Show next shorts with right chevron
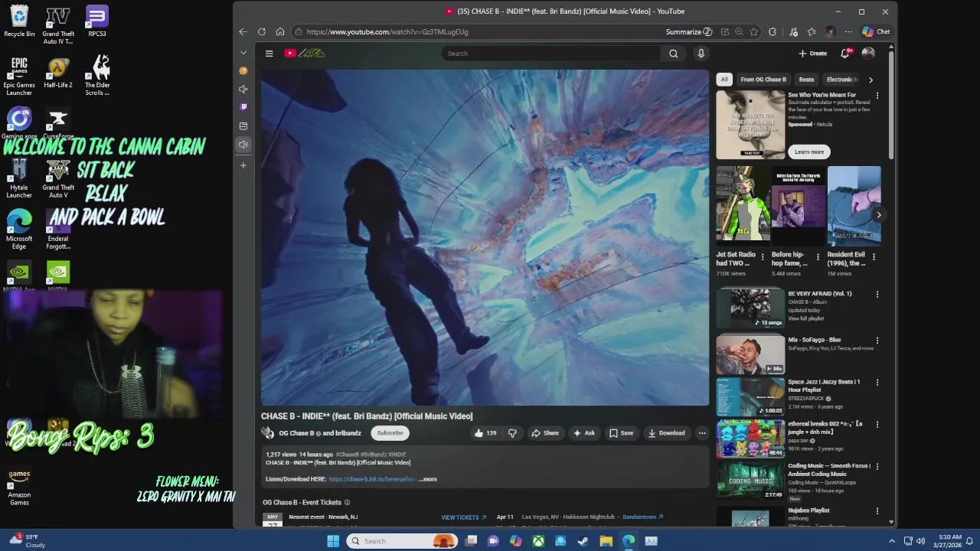Image resolution: width=980 pixels, height=551 pixels. 878,215
